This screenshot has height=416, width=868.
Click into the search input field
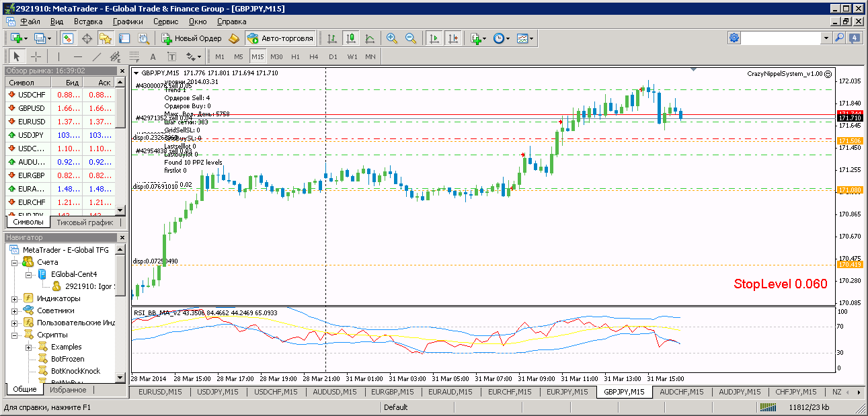[x=781, y=38]
